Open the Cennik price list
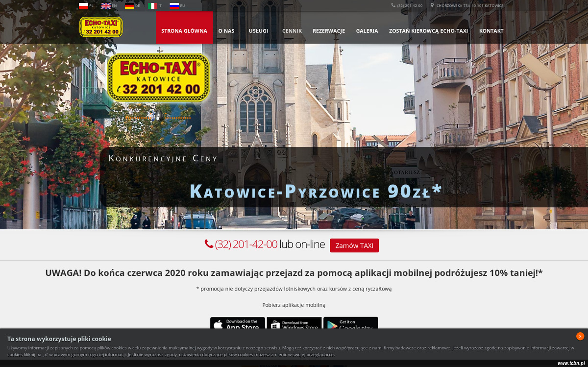Image resolution: width=588 pixels, height=367 pixels. point(292,31)
